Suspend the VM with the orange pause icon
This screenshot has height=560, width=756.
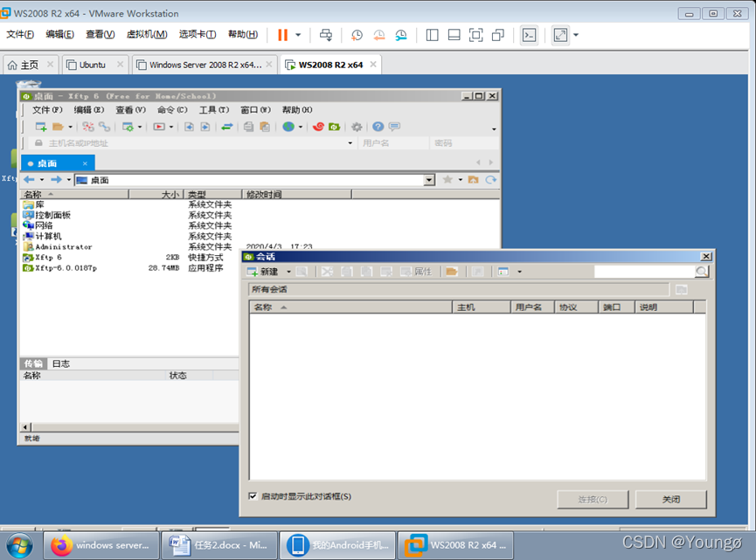[x=282, y=35]
